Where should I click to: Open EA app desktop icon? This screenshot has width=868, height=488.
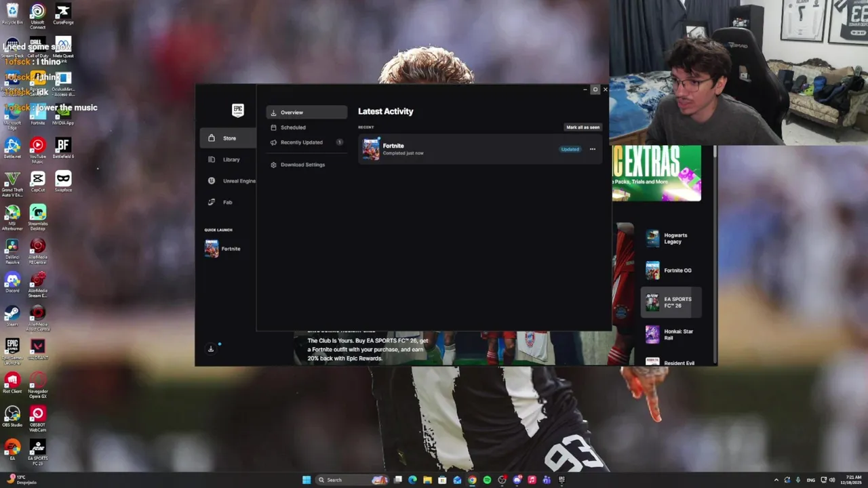point(12,449)
